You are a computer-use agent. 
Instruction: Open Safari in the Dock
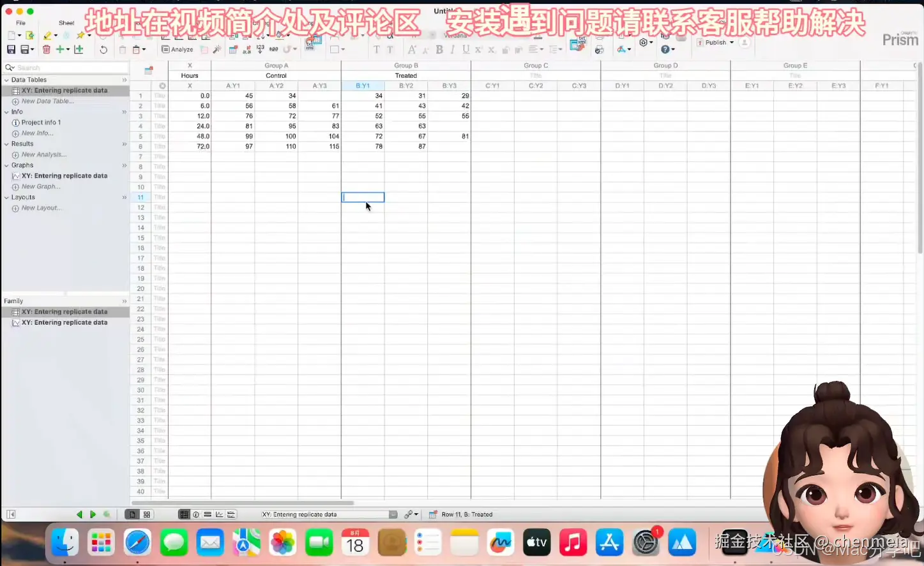point(137,542)
